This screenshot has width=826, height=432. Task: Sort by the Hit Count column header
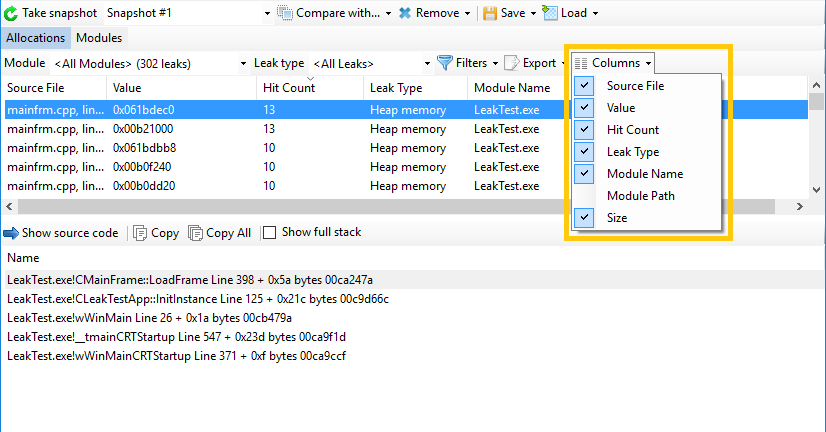tap(310, 88)
